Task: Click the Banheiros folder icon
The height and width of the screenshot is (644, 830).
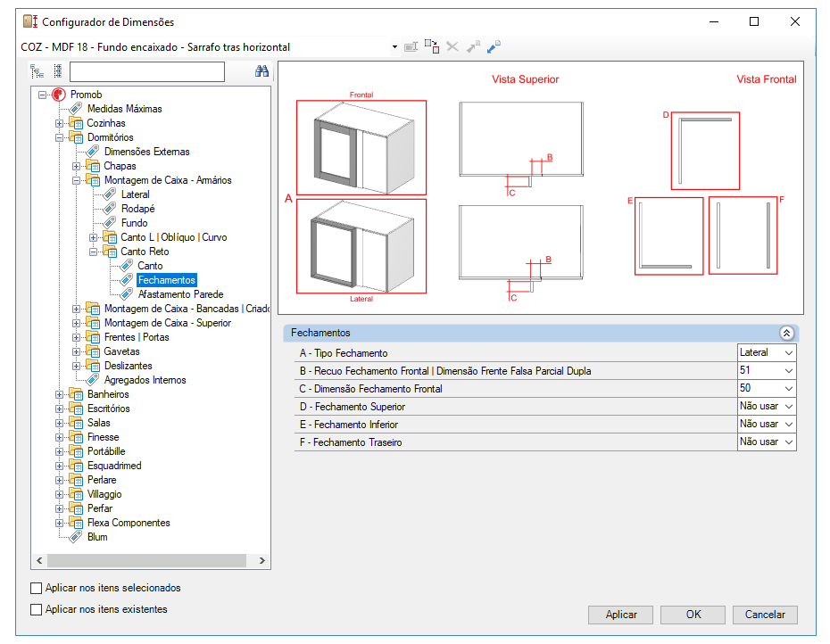Action: [x=76, y=394]
